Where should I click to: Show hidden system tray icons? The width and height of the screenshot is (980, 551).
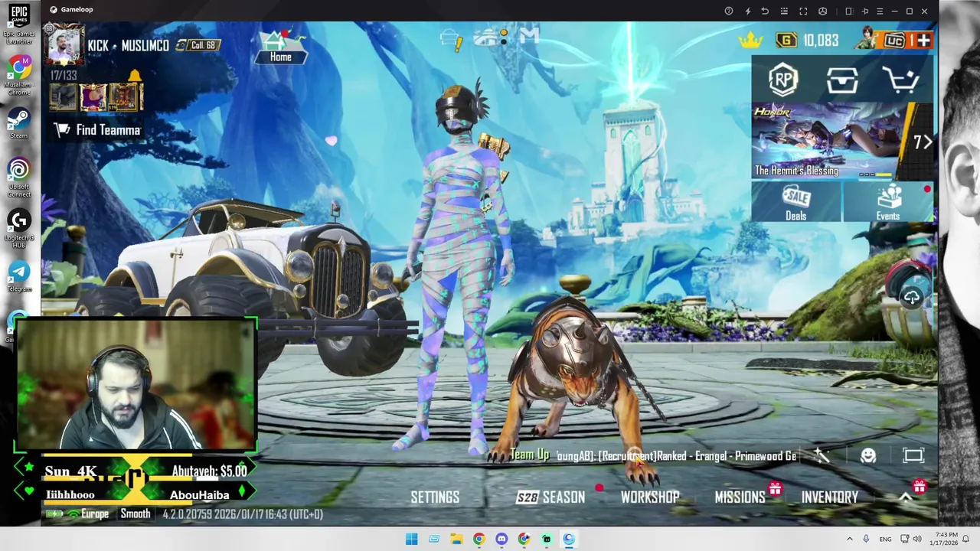click(849, 540)
